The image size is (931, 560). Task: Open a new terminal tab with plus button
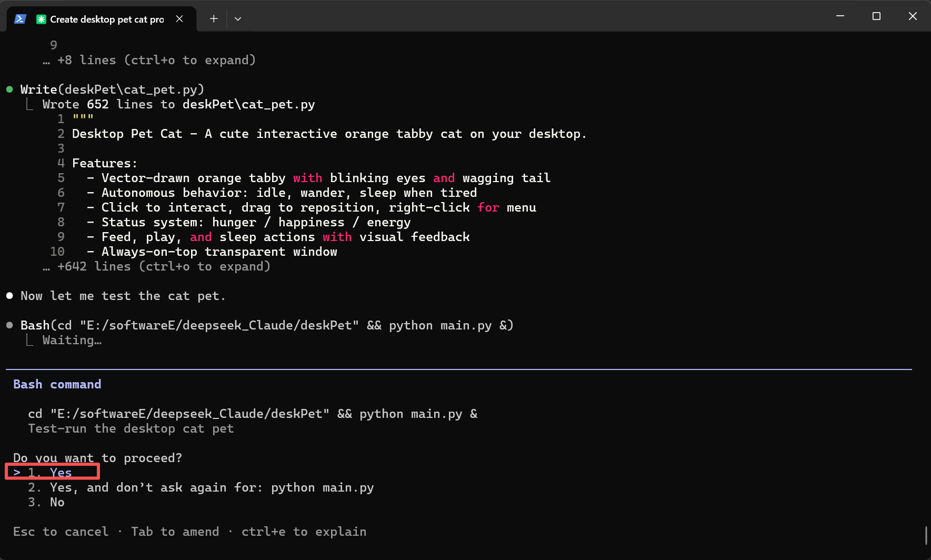click(214, 19)
